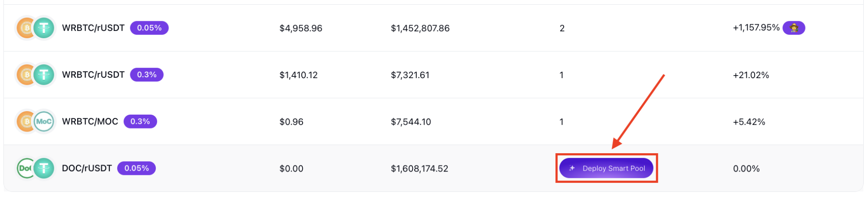This screenshot has width=868, height=201.
Task: Open the WRBTC/MOC pool name
Action: pyautogui.click(x=90, y=122)
